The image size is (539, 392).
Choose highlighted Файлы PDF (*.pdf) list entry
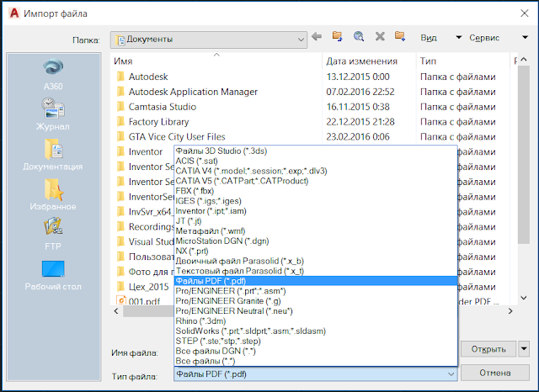click(x=316, y=281)
